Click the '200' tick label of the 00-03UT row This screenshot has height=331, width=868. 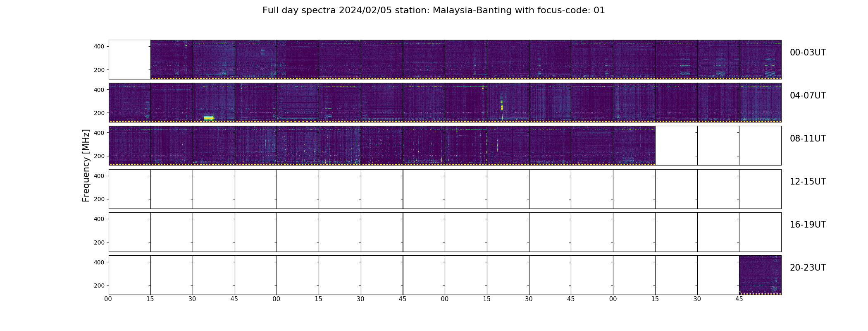[99, 70]
